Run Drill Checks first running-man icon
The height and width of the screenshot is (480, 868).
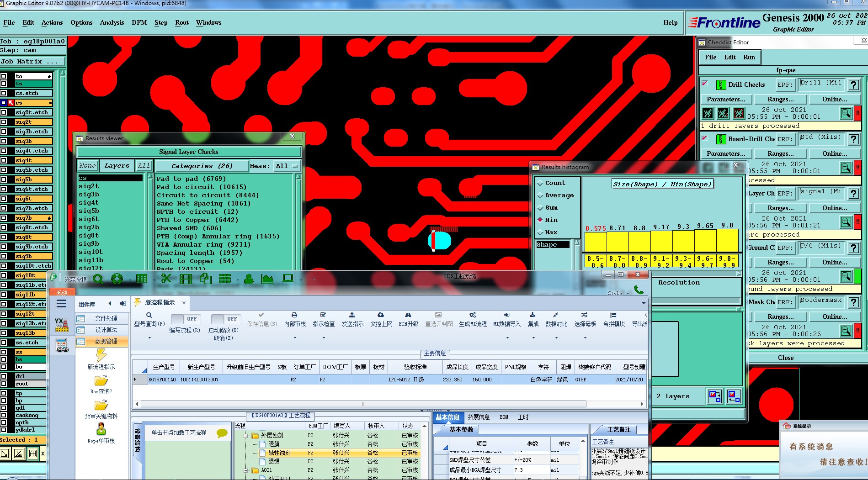[708, 113]
